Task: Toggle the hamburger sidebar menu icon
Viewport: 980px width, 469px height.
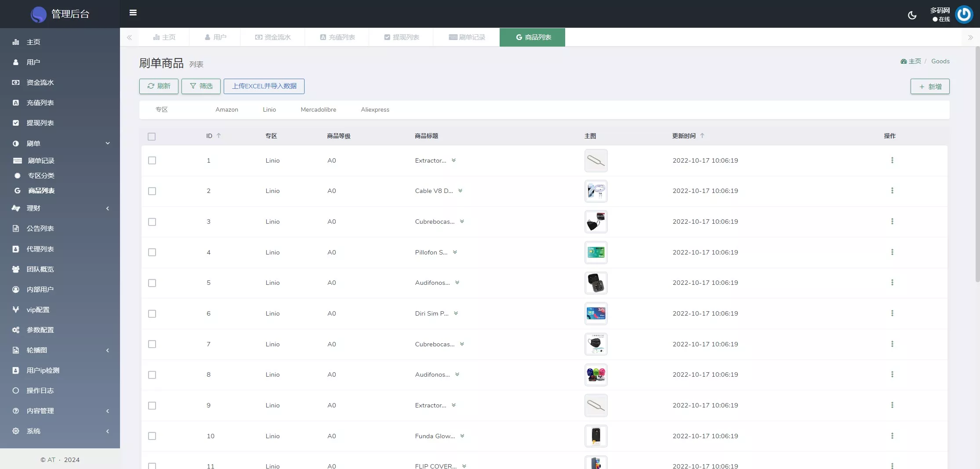Action: (133, 13)
